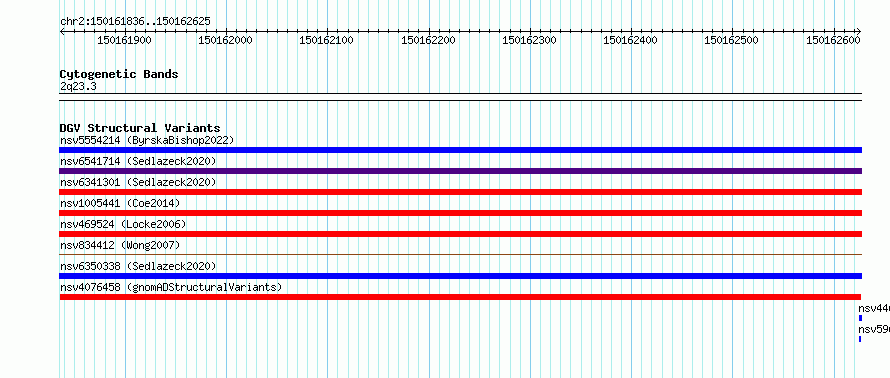The height and width of the screenshot is (378, 890).
Task: Click the blue bar for nsv5554214
Action: point(461,150)
